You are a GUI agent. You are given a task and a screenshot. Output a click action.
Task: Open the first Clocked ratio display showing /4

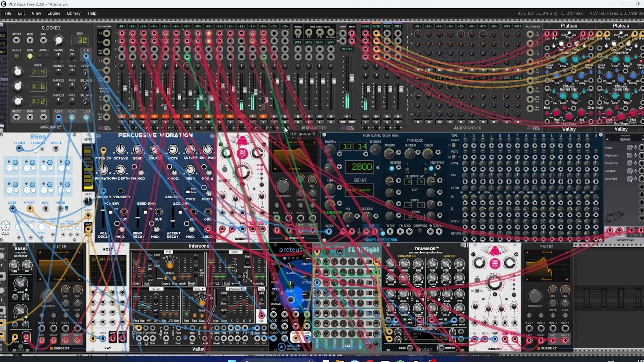[x=38, y=72]
